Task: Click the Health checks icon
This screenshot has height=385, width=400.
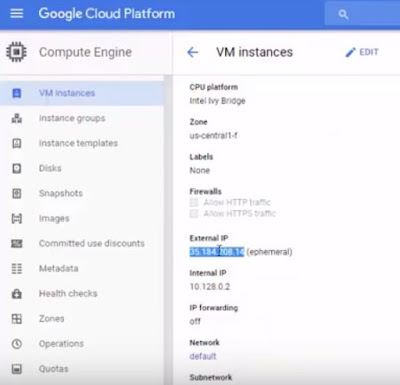Action: 17,294
